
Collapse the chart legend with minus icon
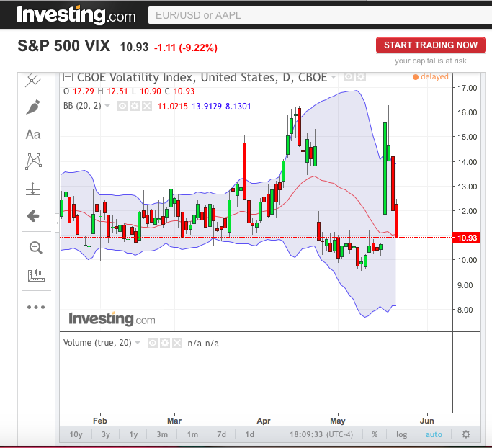68,77
